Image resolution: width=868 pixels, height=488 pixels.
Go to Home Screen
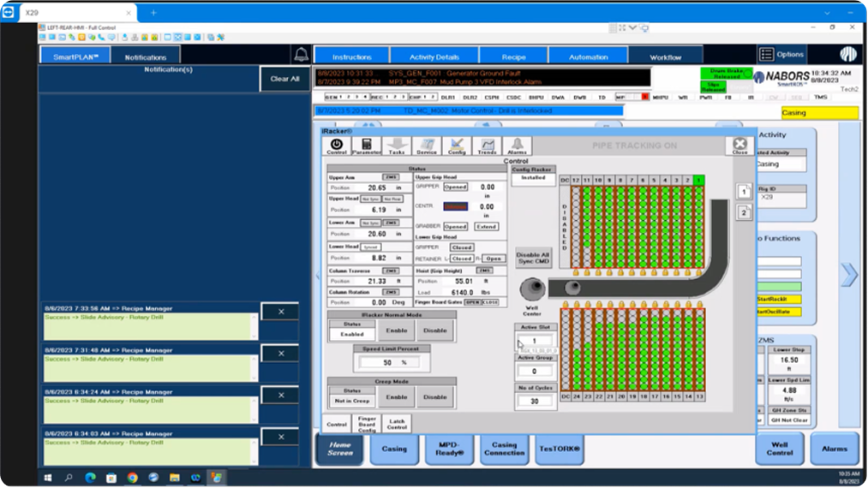340,449
